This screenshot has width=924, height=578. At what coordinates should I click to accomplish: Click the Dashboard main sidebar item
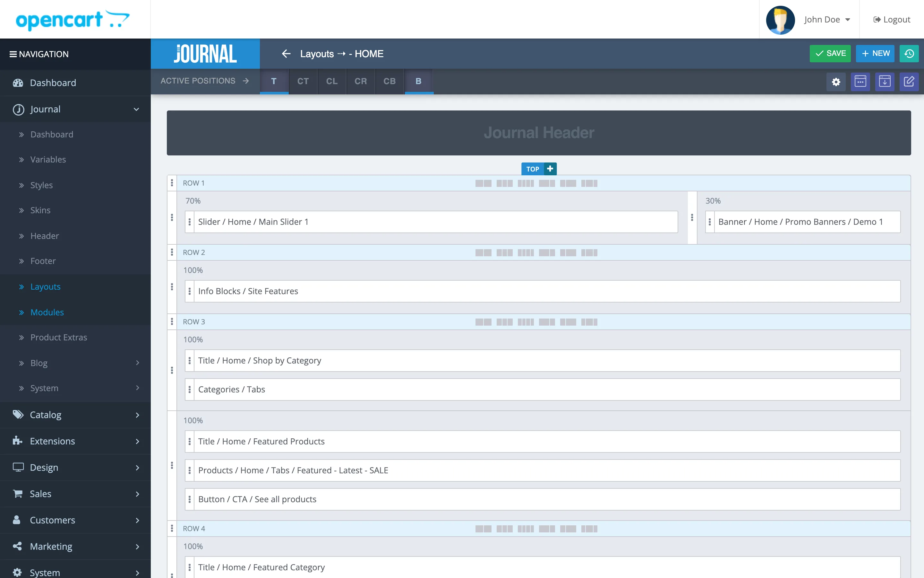click(75, 83)
